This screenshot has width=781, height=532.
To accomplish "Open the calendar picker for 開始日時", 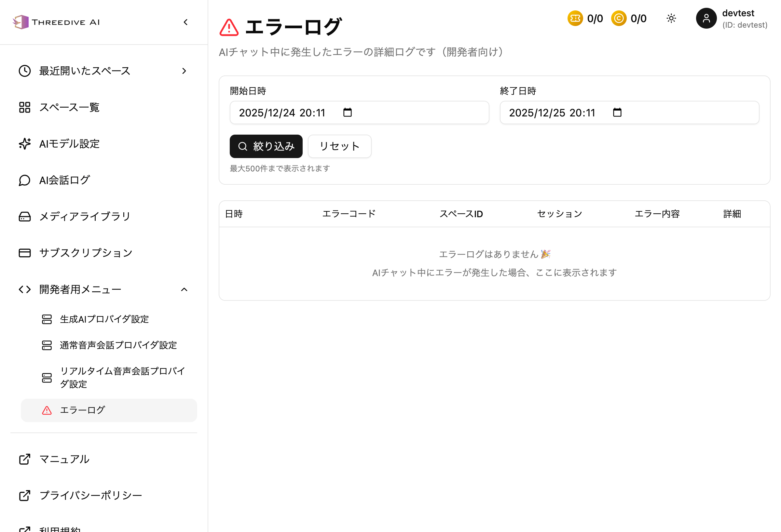I will tap(348, 113).
